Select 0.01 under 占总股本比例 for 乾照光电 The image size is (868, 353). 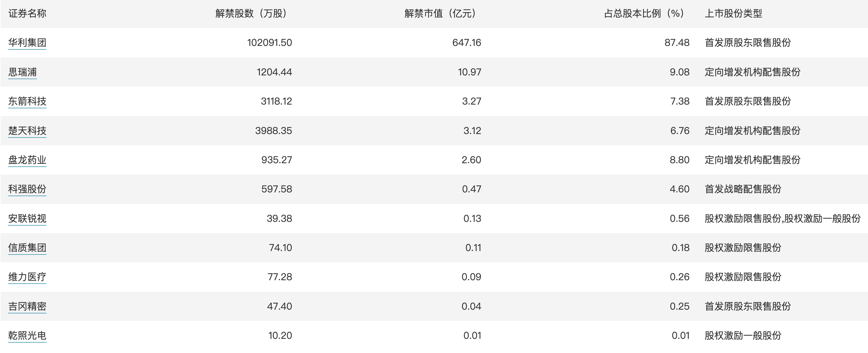point(681,335)
